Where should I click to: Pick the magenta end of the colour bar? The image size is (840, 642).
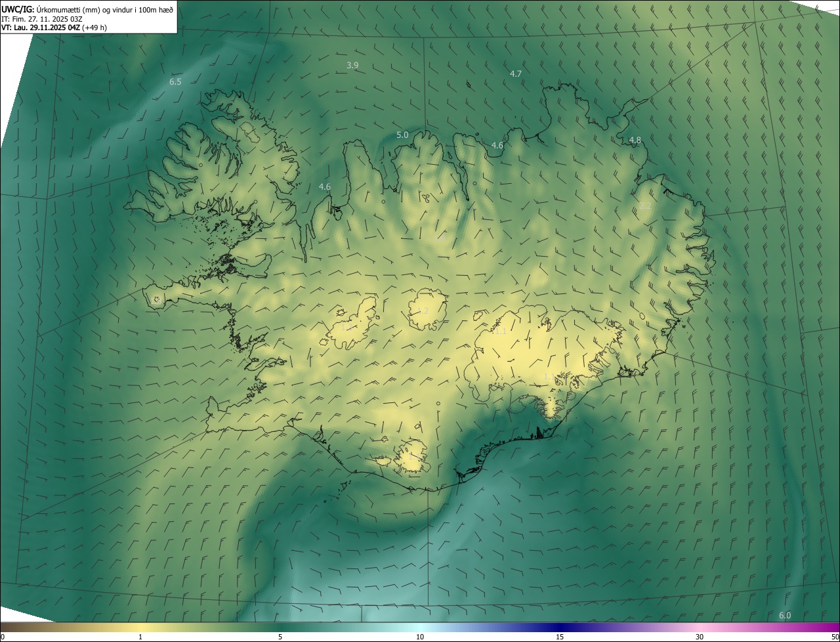click(827, 628)
